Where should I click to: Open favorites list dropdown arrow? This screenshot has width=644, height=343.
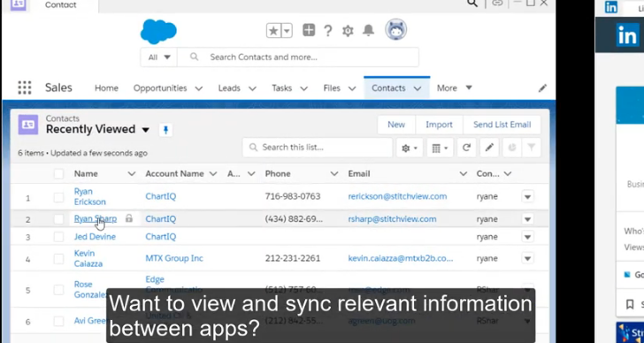coord(287,31)
